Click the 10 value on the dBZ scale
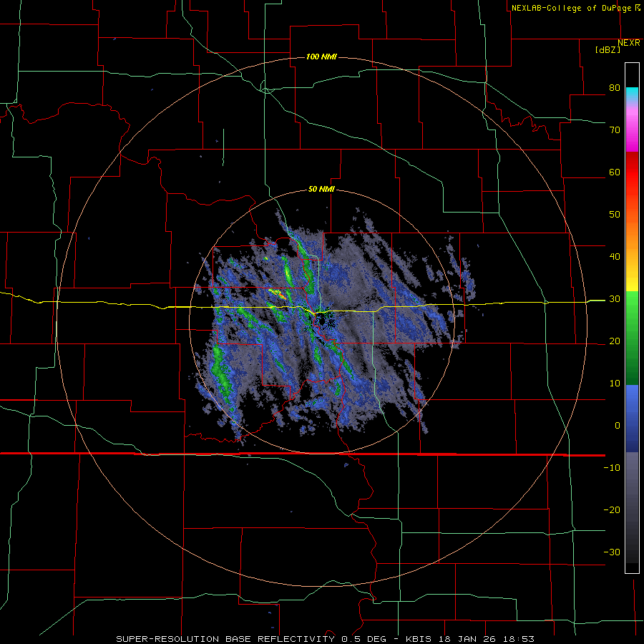The image size is (644, 644). (615, 384)
